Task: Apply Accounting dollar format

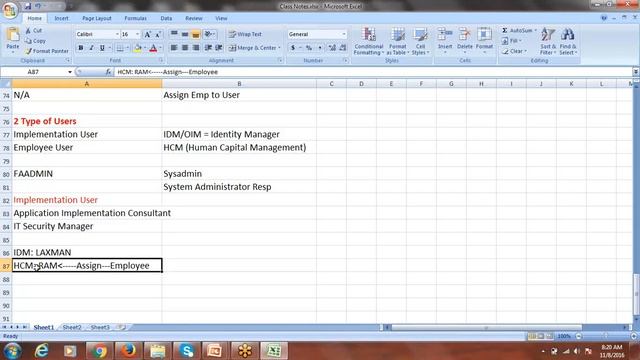Action: [x=293, y=48]
